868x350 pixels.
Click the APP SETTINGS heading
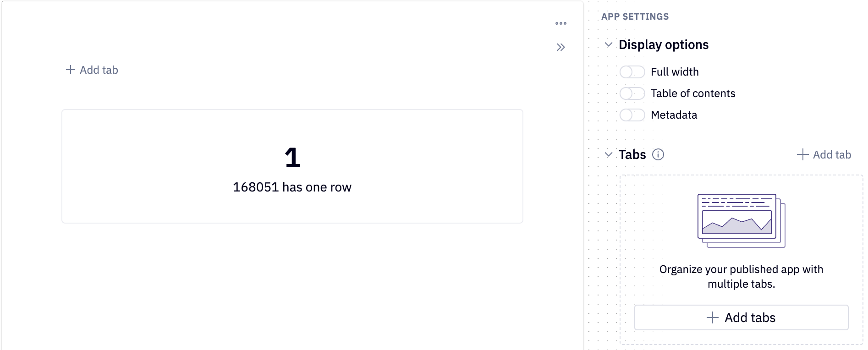[635, 16]
